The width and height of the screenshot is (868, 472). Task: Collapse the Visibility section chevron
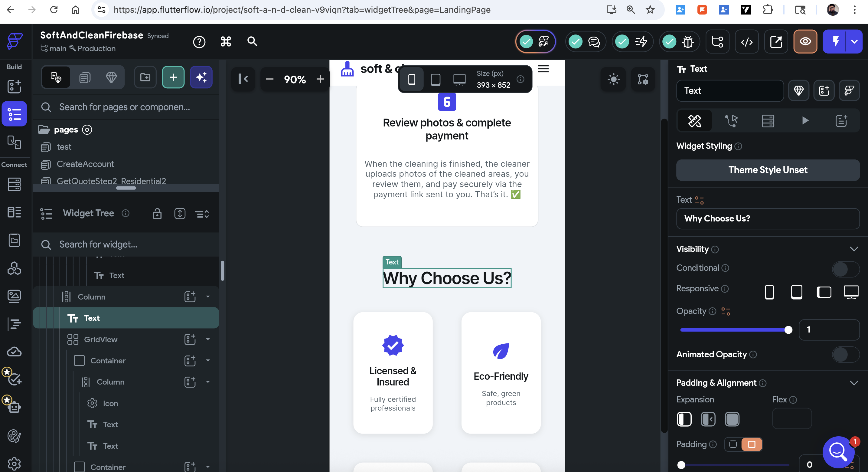click(x=853, y=249)
